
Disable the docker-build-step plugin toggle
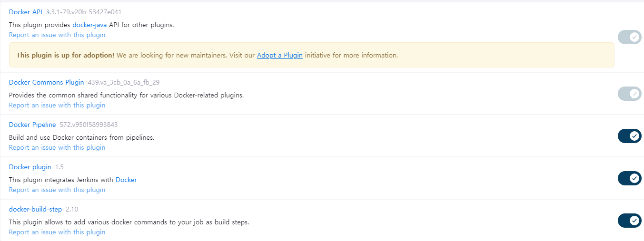coord(629,221)
